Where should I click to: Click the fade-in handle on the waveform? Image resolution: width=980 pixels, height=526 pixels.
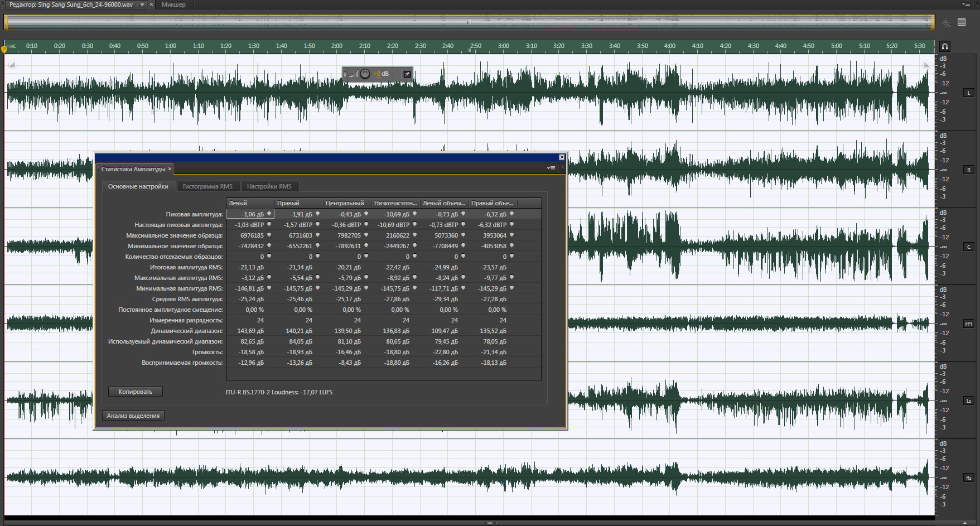(x=12, y=65)
